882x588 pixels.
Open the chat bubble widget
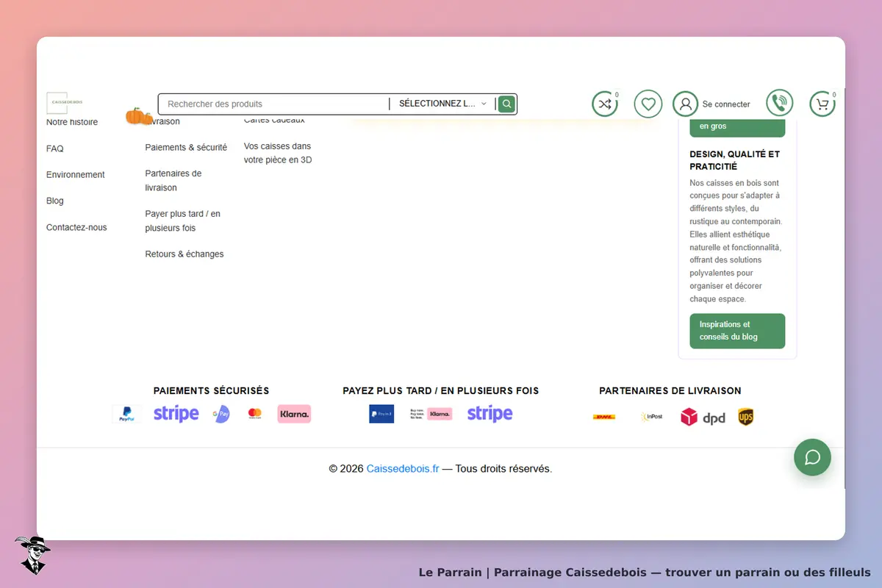pos(812,457)
